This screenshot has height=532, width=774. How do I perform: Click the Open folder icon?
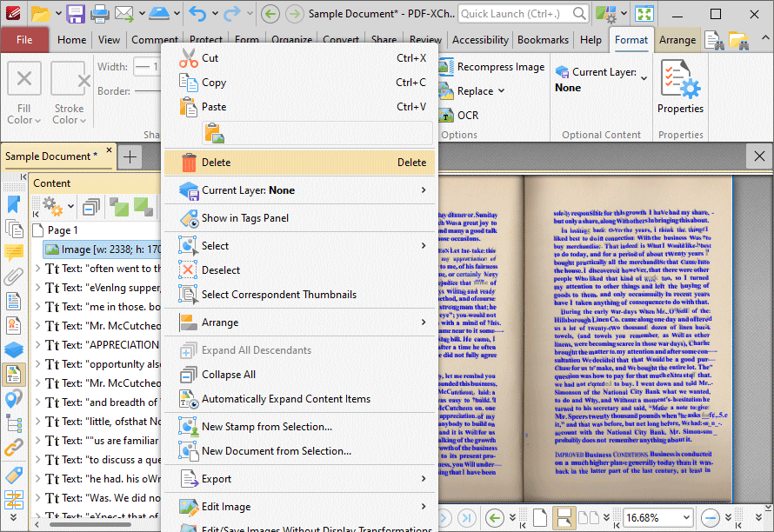click(41, 14)
